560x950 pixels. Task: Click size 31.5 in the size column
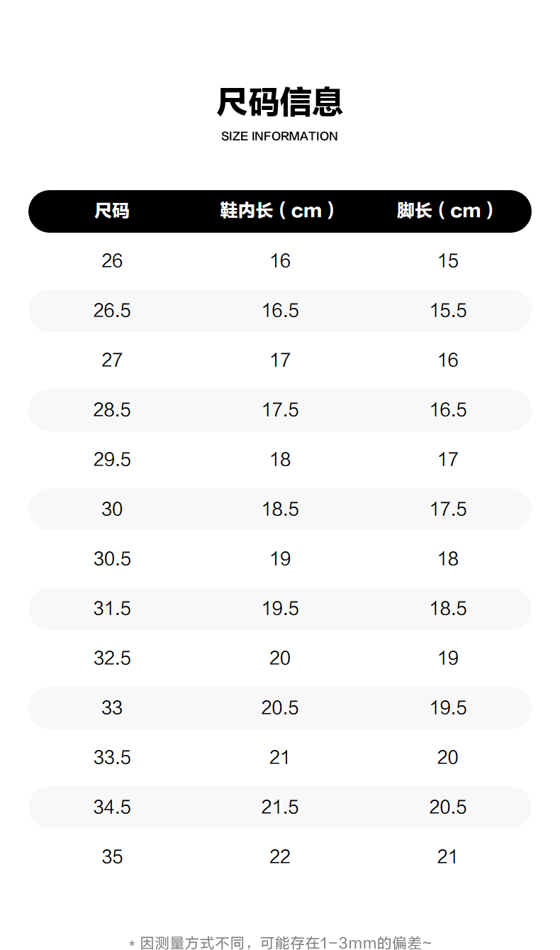pyautogui.click(x=112, y=609)
